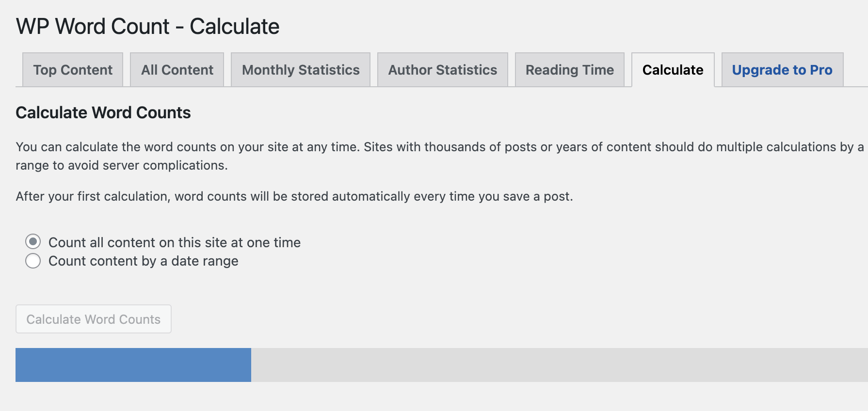868x411 pixels.
Task: Open the Monthly Statistics tab
Action: pos(301,70)
